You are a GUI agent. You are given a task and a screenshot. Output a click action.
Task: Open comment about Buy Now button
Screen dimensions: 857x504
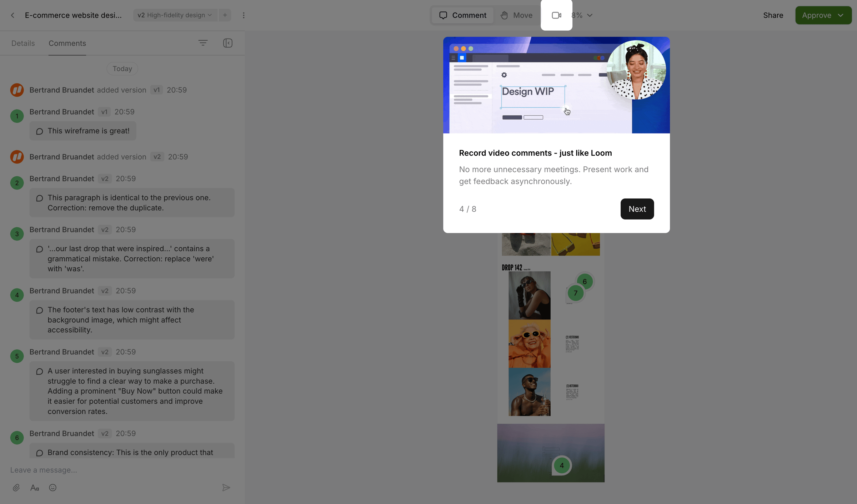(132, 391)
